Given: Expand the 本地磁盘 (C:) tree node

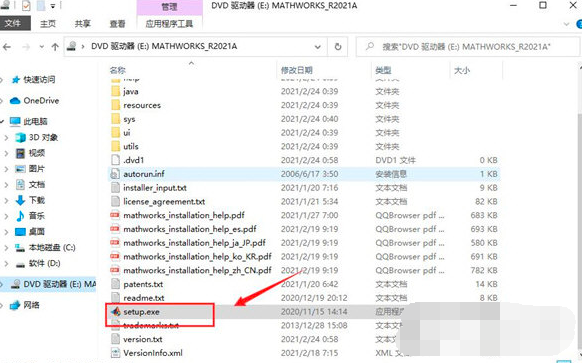Looking at the screenshot, I should (x=6, y=248).
